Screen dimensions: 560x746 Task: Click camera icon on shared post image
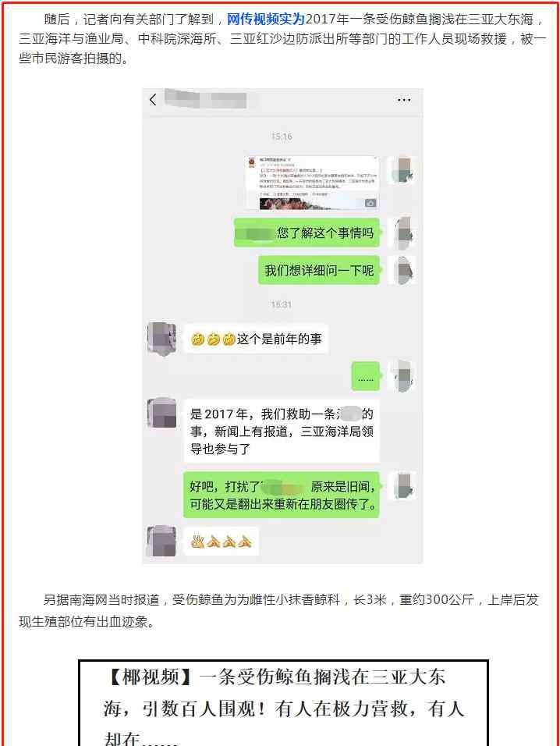[370, 203]
